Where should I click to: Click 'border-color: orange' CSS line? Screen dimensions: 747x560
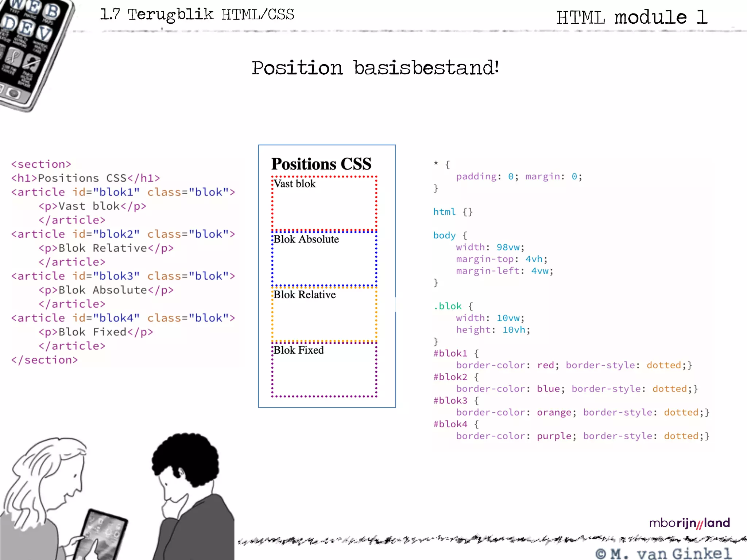point(583,412)
